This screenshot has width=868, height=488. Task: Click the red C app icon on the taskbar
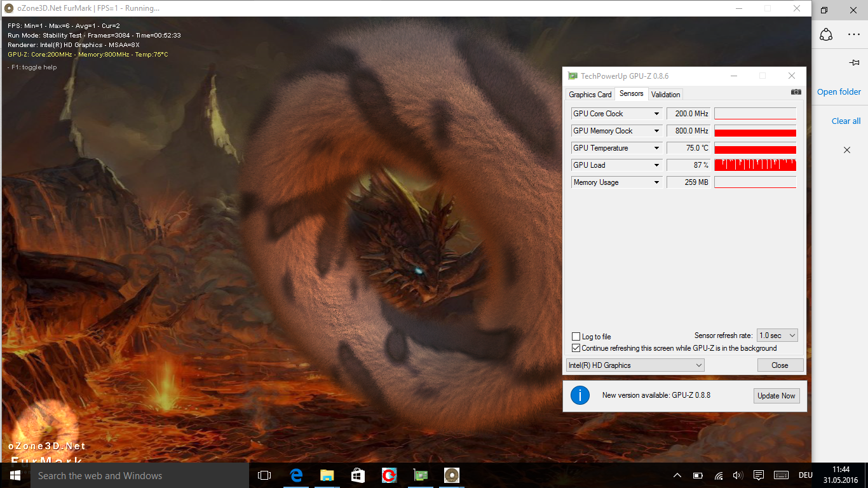389,475
